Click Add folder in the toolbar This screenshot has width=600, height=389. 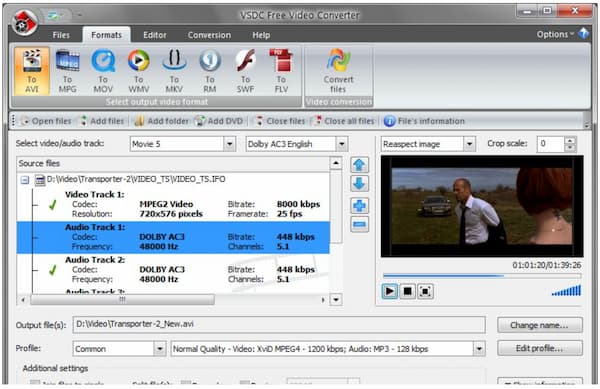[162, 121]
